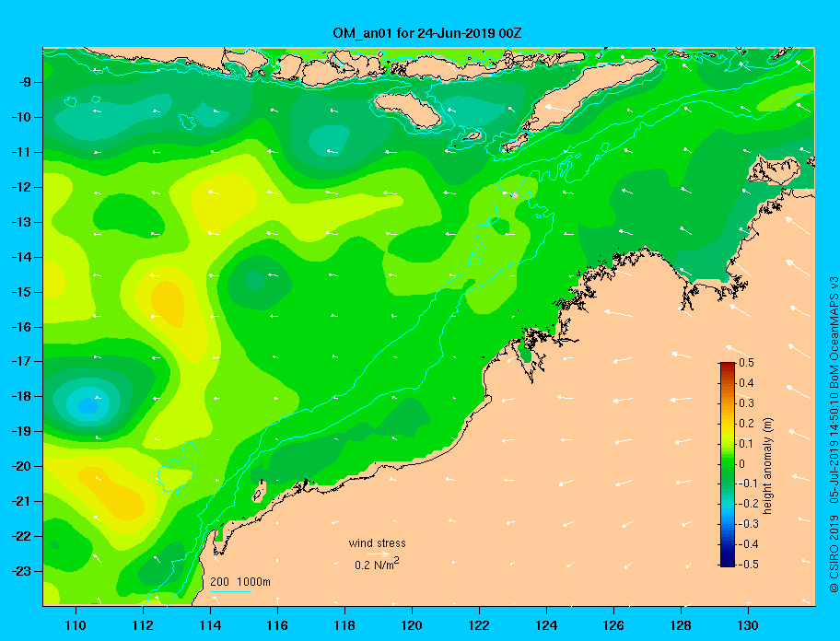Click latitude label -21 on the y-axis

pos(21,501)
